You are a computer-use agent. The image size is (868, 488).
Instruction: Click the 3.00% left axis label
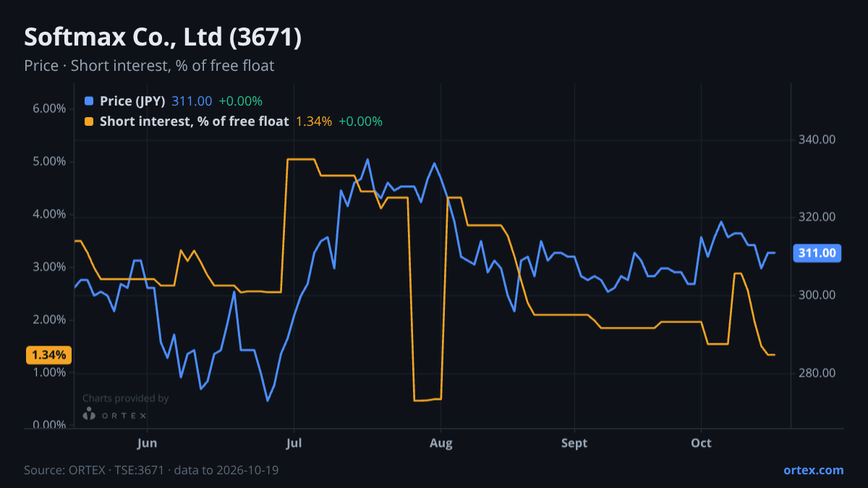49,267
